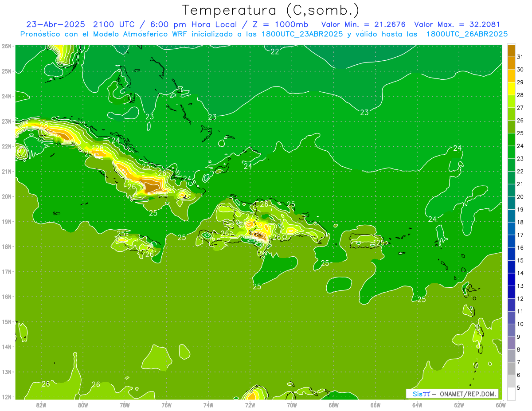
Task: Click the longitude axis label "62W"
Action: [x=459, y=405]
